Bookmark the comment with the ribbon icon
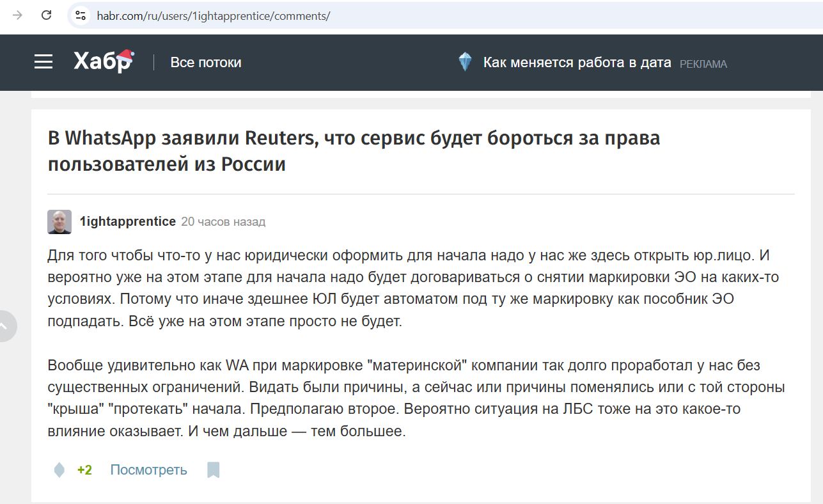Image resolution: width=823 pixels, height=504 pixels. pyautogui.click(x=213, y=469)
